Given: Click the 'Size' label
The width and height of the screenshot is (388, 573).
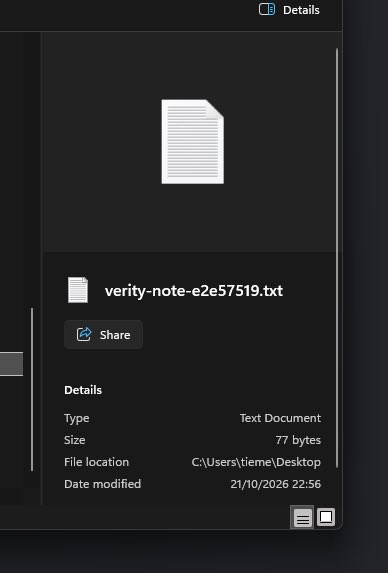Looking at the screenshot, I should coord(75,440).
